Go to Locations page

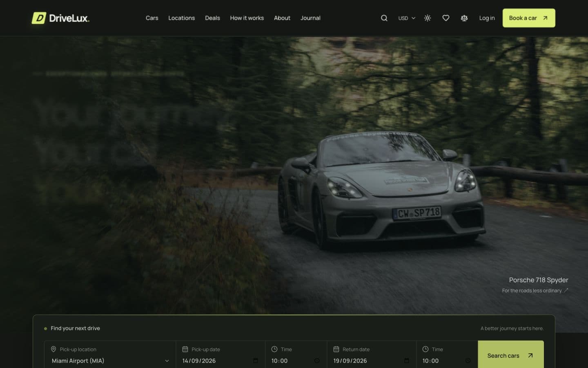coord(181,18)
